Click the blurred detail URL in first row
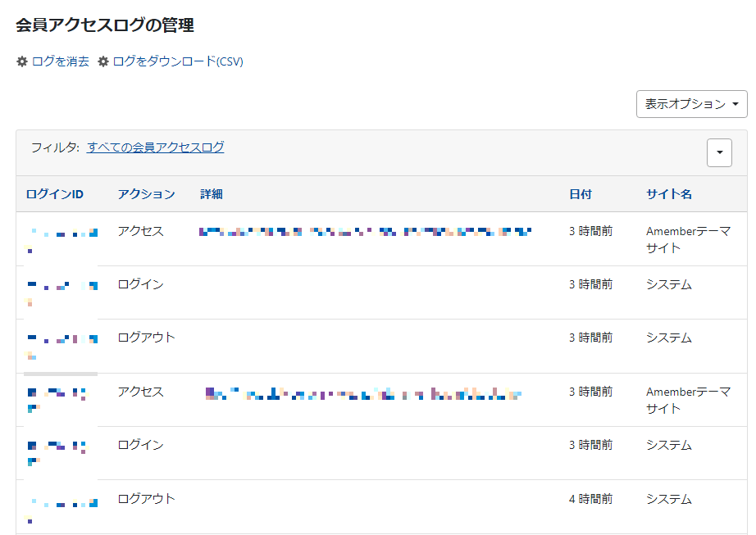Viewport: 756px width, 535px height. pos(366,232)
